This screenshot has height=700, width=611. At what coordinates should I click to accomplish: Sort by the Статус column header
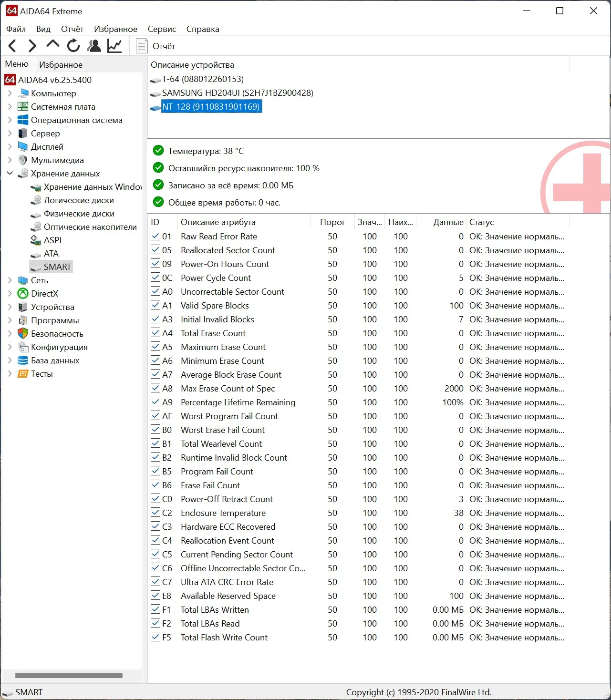click(518, 222)
